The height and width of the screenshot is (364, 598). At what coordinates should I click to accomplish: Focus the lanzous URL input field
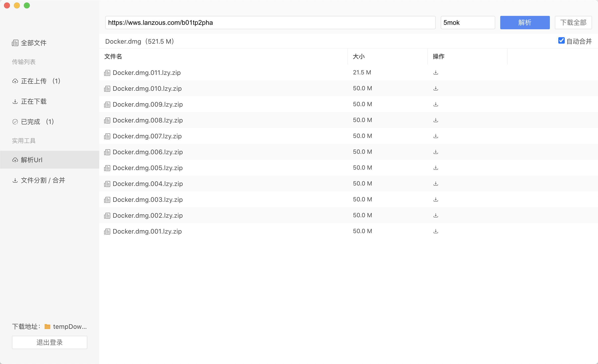(270, 23)
